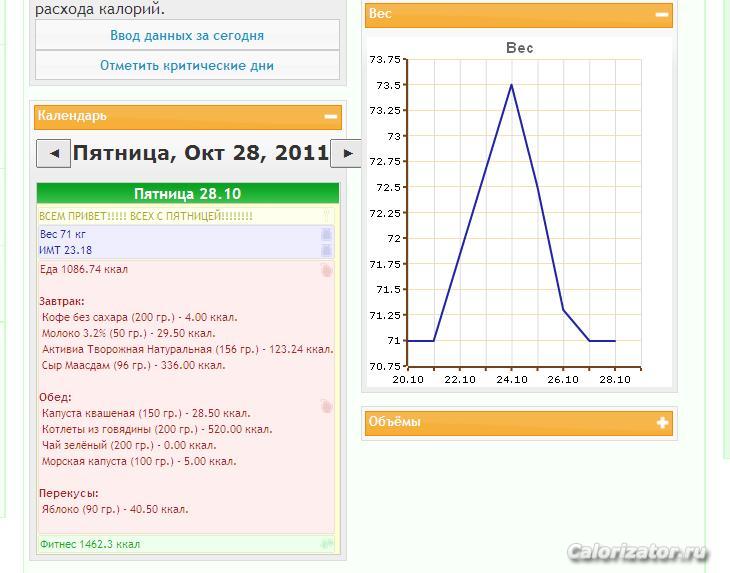This screenshot has height=573, width=730.
Task: Collapse the Календарь panel
Action: 331,117
